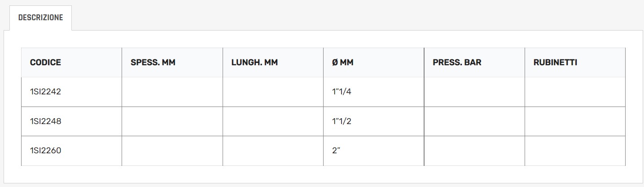Click the RUBINETTI column header
This screenshot has width=644, height=187.
[x=555, y=62]
